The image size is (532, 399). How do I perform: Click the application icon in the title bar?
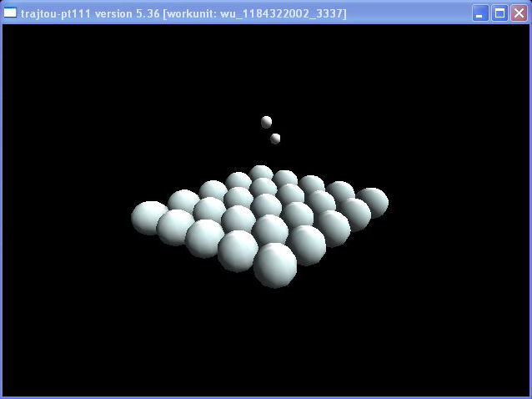click(10, 13)
